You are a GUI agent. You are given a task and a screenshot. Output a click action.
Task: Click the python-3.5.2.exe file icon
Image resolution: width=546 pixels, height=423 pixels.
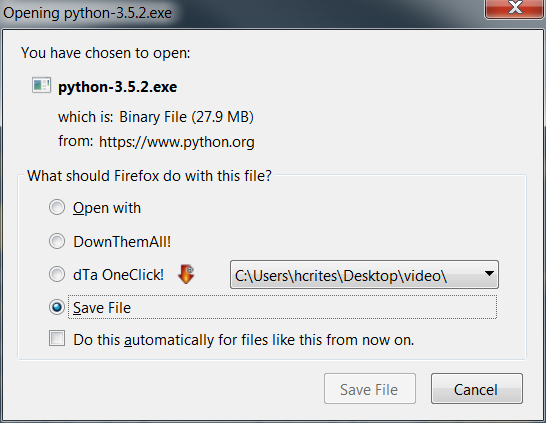point(41,85)
